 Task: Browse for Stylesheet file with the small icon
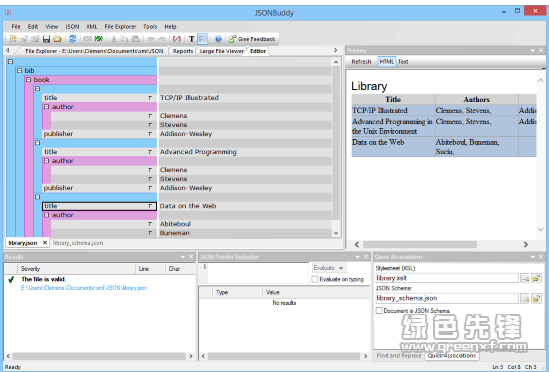click(524, 278)
